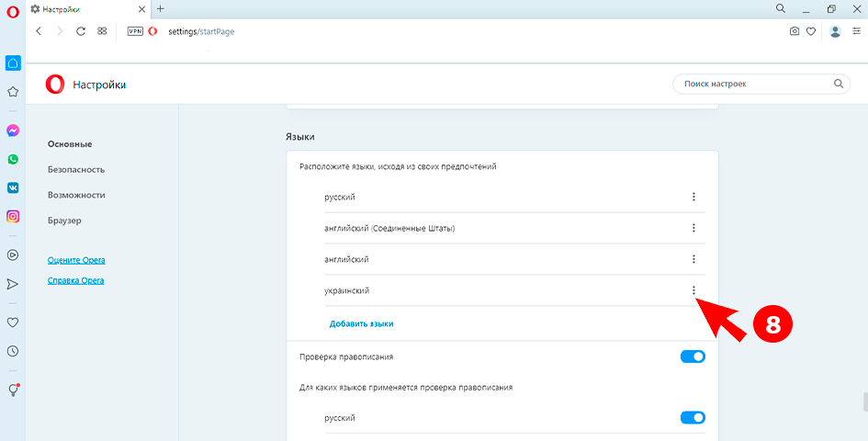Click the Поиск настроек search field
The width and height of the screenshot is (868, 441).
pos(753,84)
